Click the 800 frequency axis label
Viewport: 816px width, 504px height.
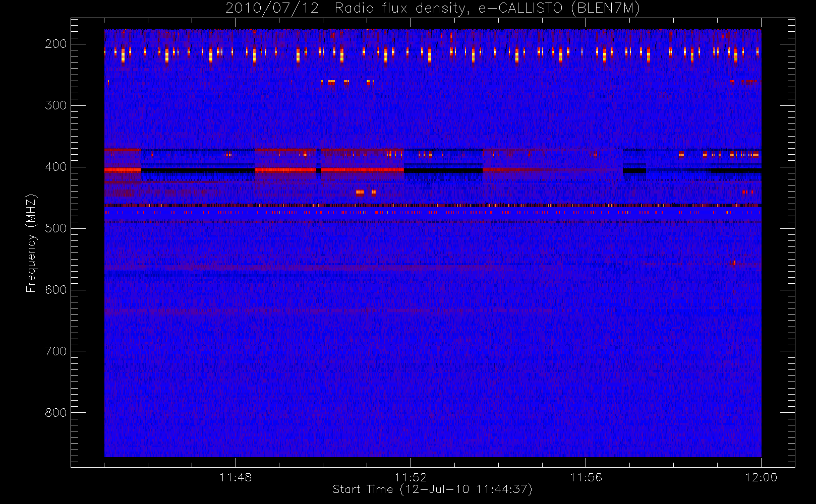coord(56,413)
